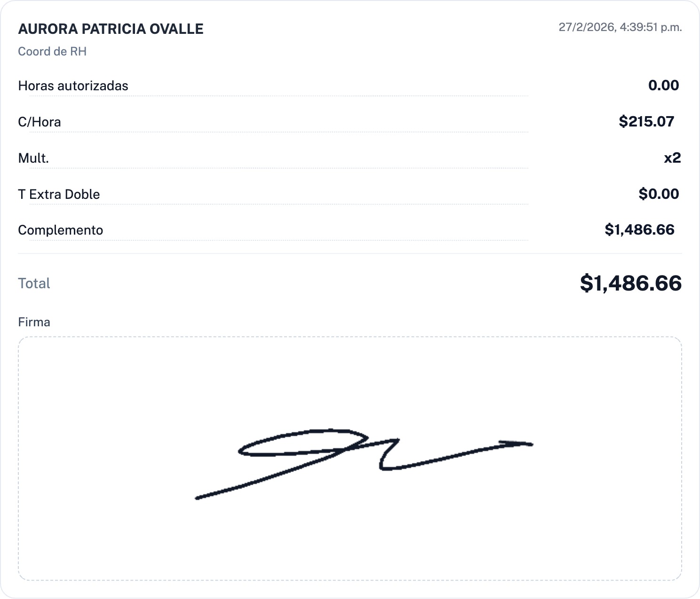Select the Total label
Image resolution: width=700 pixels, height=599 pixels.
click(34, 283)
